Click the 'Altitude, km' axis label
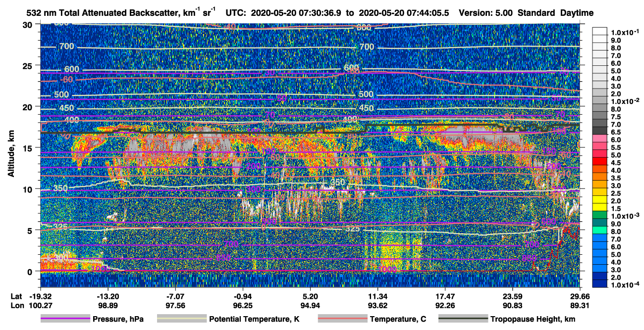This screenshot has height=330, width=644. [x=11, y=154]
